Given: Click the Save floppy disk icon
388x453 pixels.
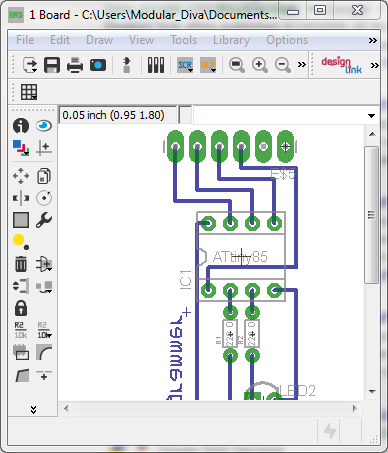Looking at the screenshot, I should pos(52,65).
